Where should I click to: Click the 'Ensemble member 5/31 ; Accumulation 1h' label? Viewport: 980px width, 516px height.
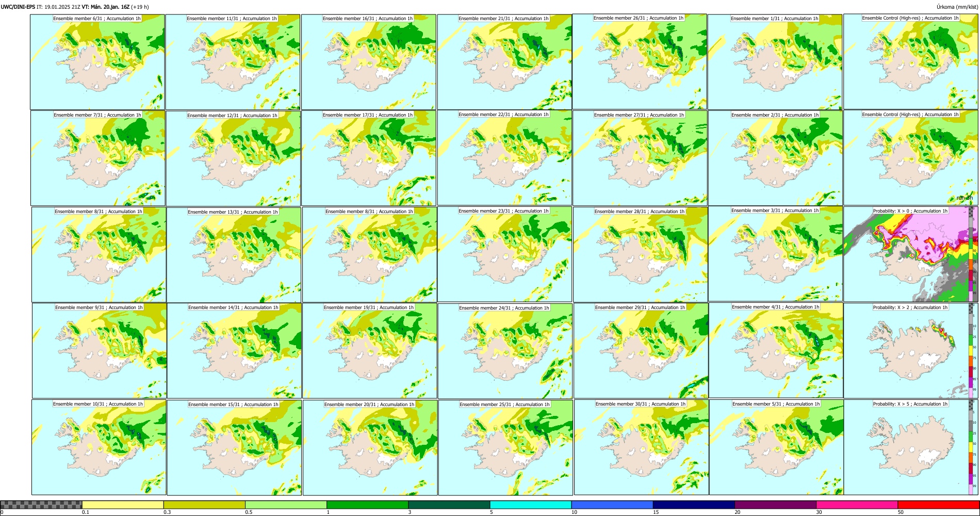point(776,404)
